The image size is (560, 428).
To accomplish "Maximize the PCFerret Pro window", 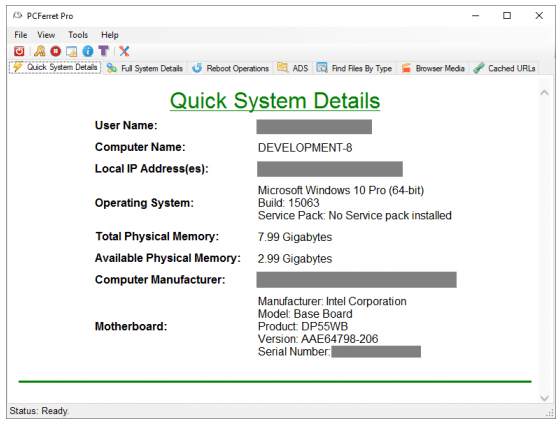I will (507, 16).
